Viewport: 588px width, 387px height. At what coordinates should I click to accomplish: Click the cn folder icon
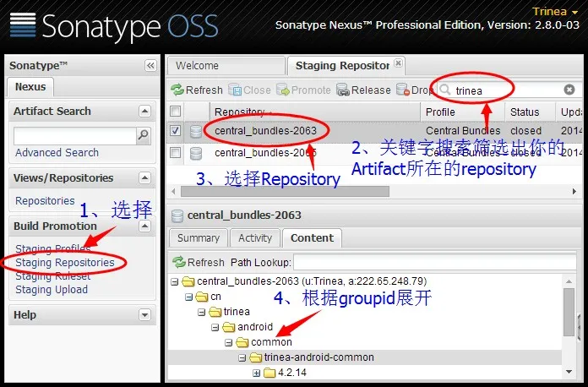point(202,297)
